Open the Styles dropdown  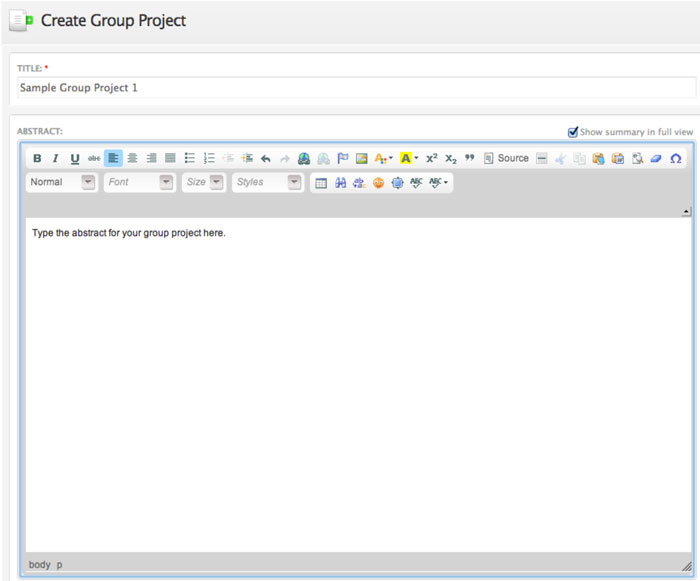pos(267,182)
